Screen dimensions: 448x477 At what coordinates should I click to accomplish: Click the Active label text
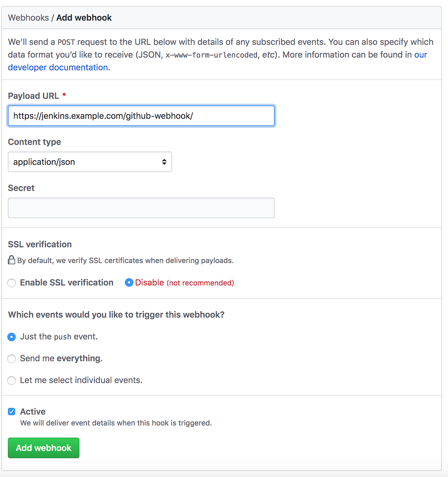(x=33, y=411)
